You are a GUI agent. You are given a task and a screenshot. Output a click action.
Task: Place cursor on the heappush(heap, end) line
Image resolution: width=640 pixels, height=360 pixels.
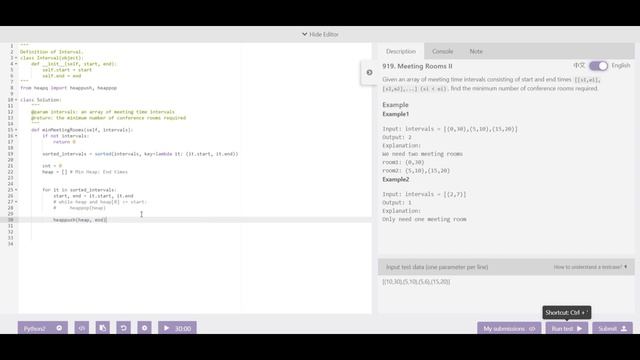80,220
